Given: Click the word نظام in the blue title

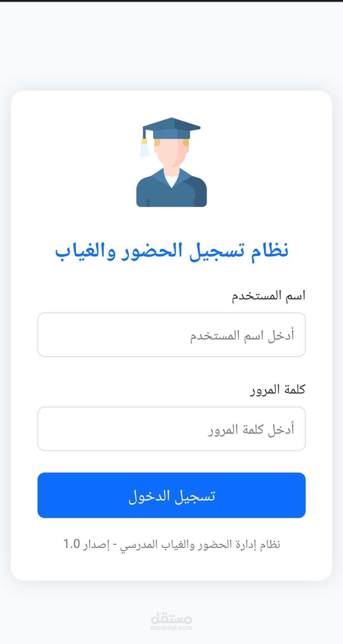Looking at the screenshot, I should click(x=270, y=251).
